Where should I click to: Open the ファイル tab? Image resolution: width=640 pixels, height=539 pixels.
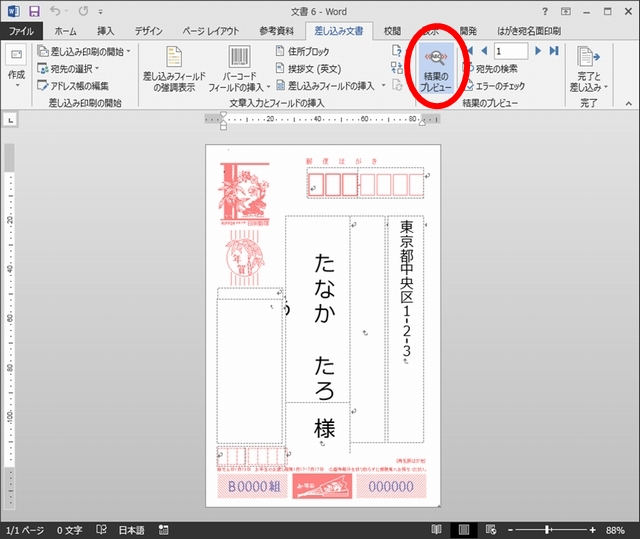21,31
